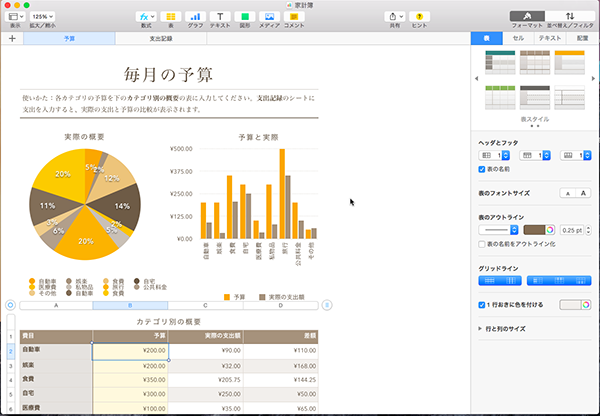Open the alternating row color wheel
This screenshot has height=416, width=600.
tap(586, 305)
